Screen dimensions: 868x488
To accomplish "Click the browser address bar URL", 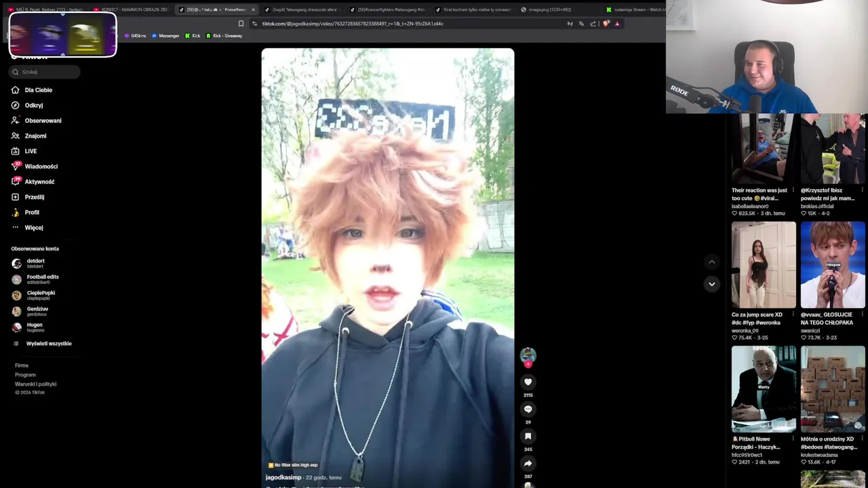I will point(353,24).
